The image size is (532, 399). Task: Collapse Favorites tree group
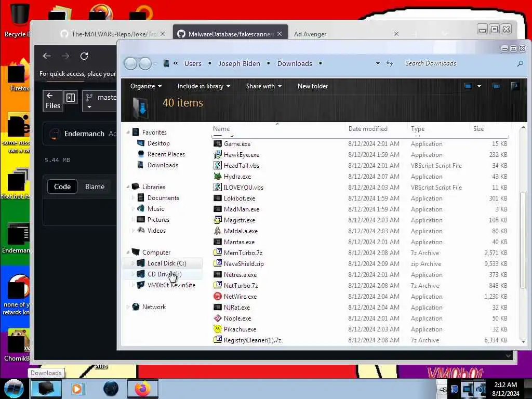[128, 132]
